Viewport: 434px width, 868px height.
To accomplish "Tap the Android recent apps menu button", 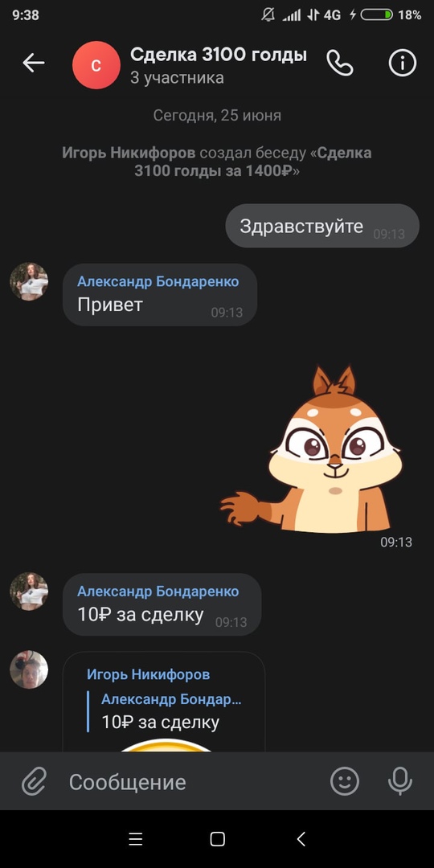I will click(x=136, y=839).
